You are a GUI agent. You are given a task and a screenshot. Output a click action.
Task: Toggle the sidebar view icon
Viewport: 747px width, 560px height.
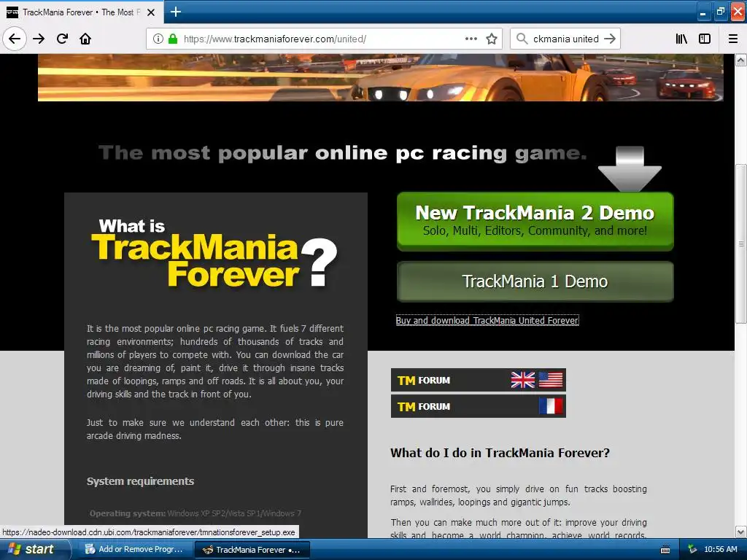click(x=705, y=39)
